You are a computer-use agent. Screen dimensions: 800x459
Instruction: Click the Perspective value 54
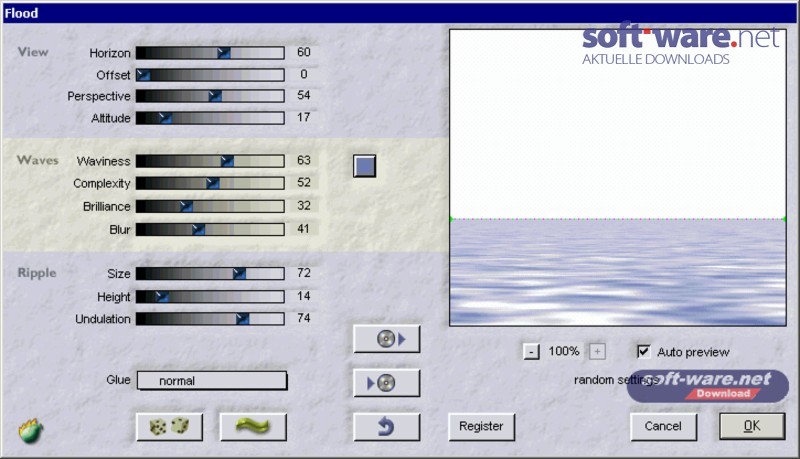click(304, 95)
